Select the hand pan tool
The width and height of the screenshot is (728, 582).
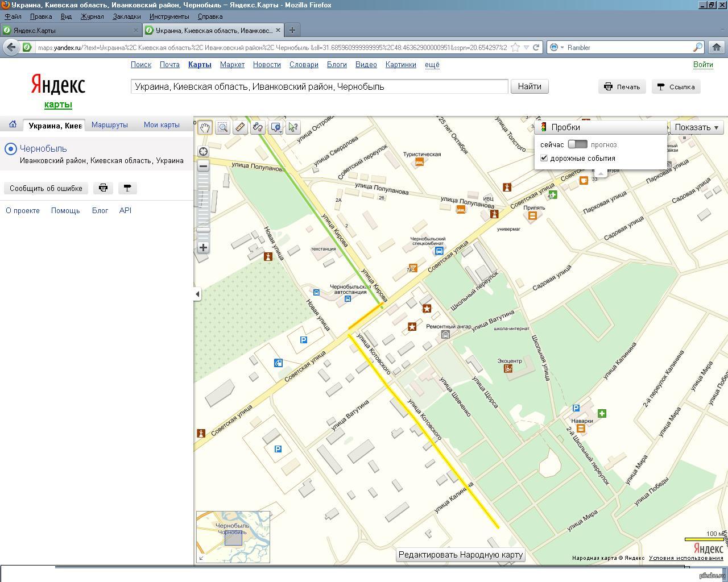pyautogui.click(x=205, y=127)
